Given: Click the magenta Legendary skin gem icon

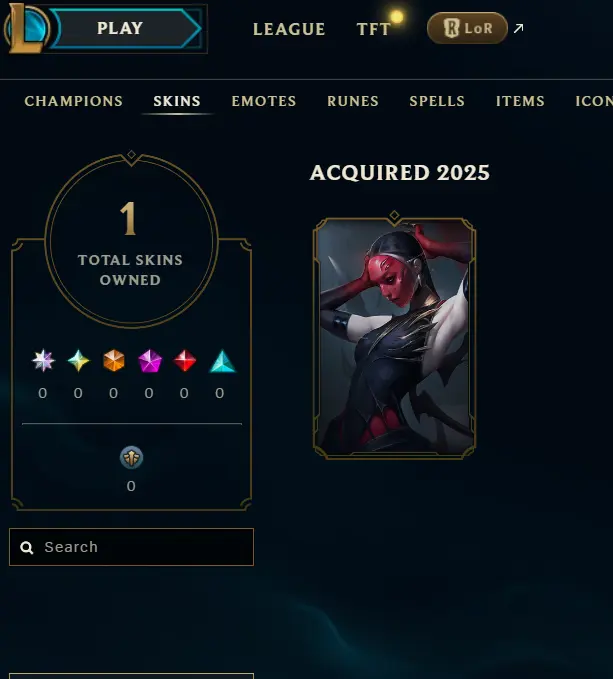Looking at the screenshot, I should point(150,360).
